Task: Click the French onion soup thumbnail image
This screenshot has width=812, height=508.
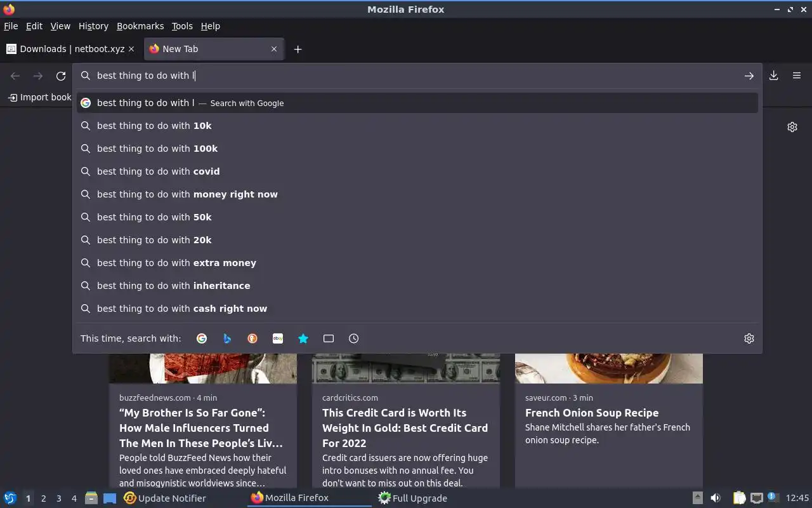Action: [609, 368]
